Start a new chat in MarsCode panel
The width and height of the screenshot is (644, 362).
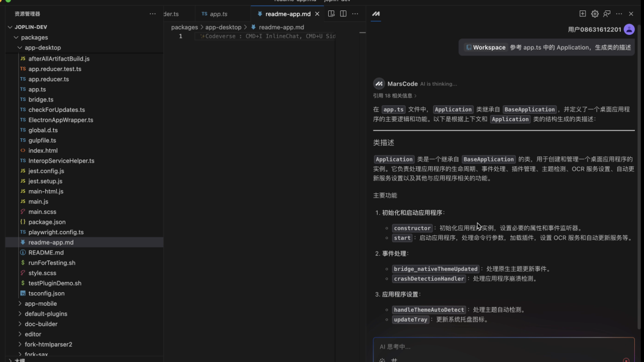[x=582, y=13]
